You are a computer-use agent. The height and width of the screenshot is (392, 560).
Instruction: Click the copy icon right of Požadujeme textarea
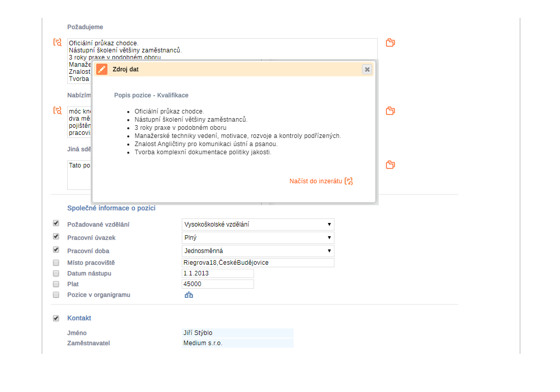coord(390,43)
